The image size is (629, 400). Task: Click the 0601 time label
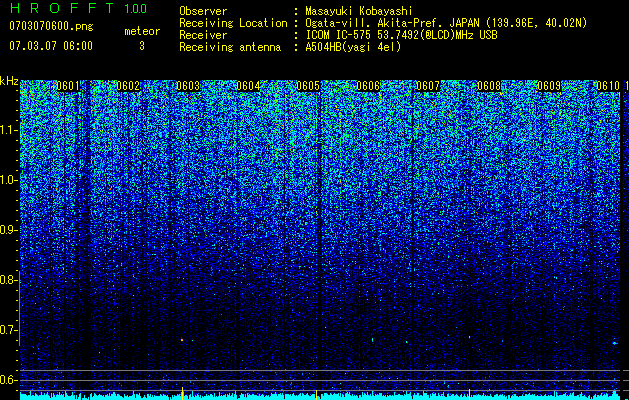[68, 86]
